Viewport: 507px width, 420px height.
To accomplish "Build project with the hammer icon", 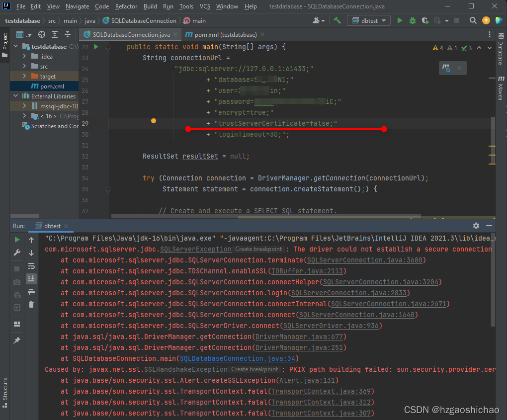I will pyautogui.click(x=337, y=21).
